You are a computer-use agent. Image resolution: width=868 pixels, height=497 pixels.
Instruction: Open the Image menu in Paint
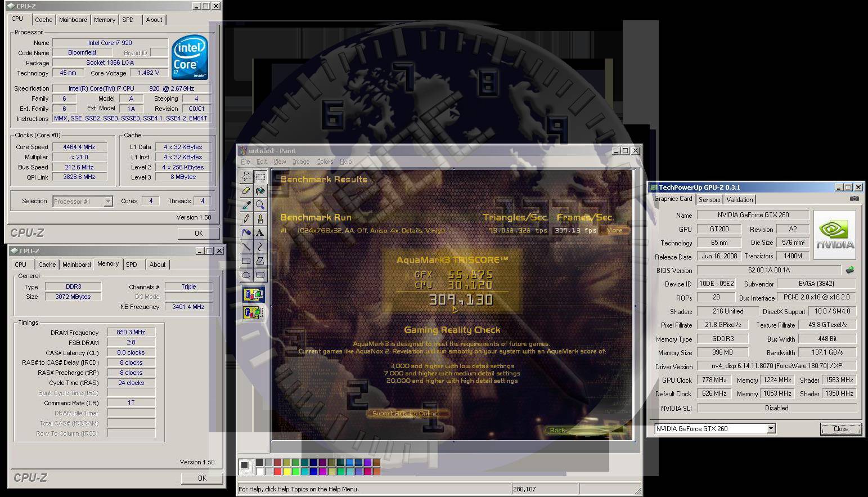(x=301, y=162)
